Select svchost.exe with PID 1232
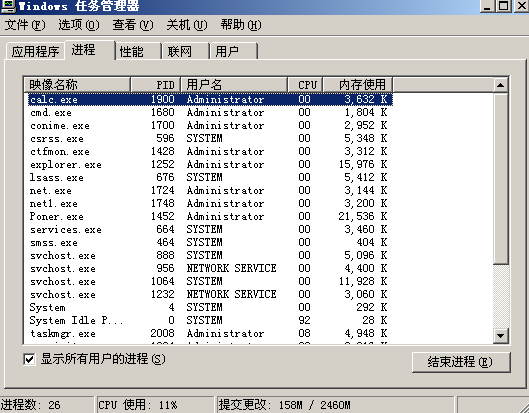529x413 pixels. [210, 294]
